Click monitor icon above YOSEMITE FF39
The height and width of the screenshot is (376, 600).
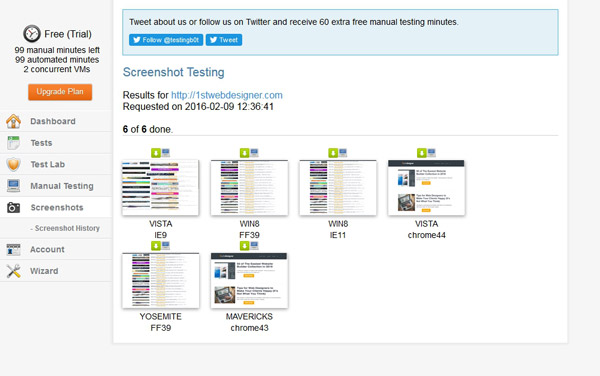[165, 246]
